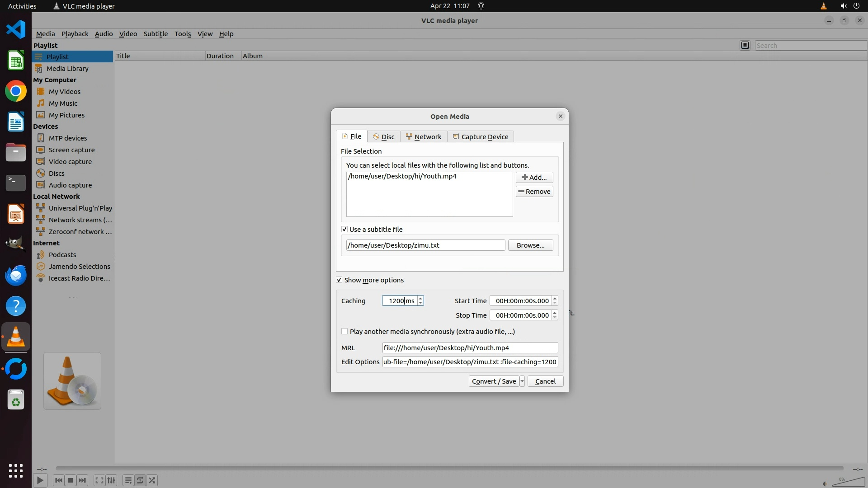The width and height of the screenshot is (868, 488).
Task: Click the Play button in bottom controls
Action: (40, 480)
